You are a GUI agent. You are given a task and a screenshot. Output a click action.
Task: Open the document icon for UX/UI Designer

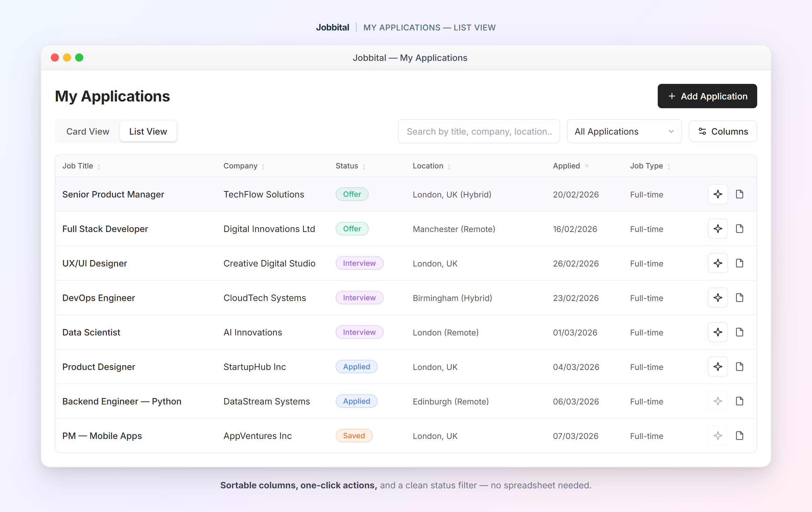739,263
